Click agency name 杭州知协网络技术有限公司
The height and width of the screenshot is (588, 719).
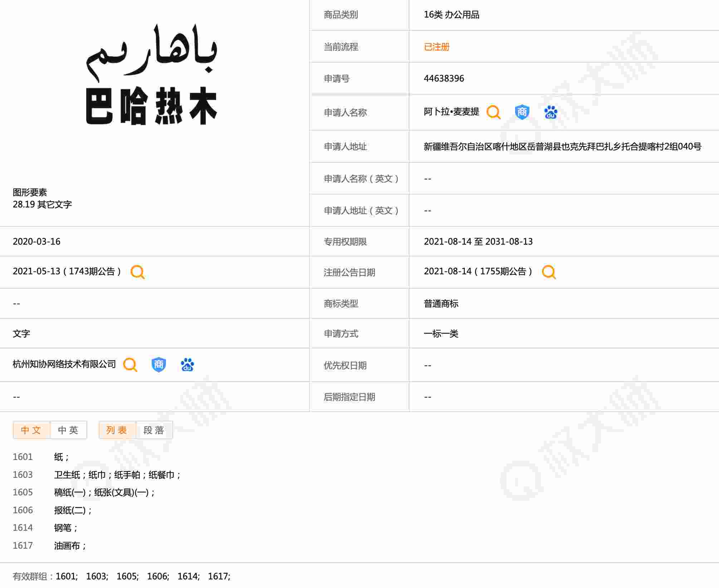64,364
